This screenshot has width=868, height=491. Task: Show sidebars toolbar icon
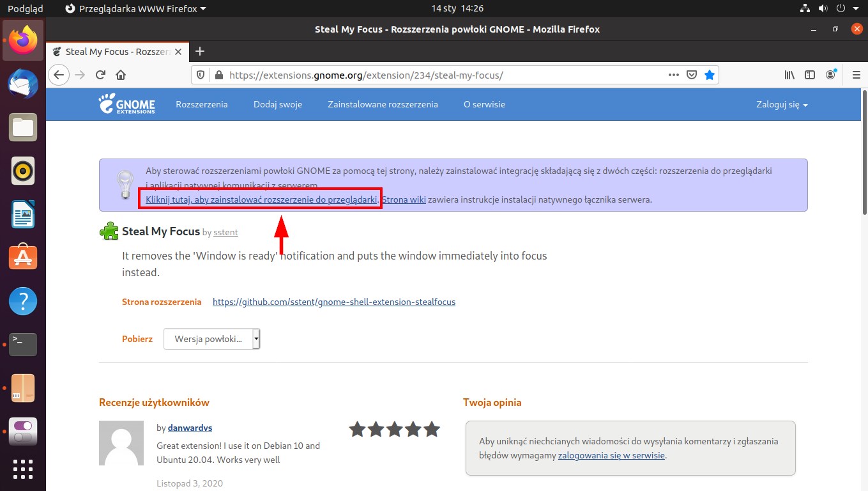[x=810, y=75]
